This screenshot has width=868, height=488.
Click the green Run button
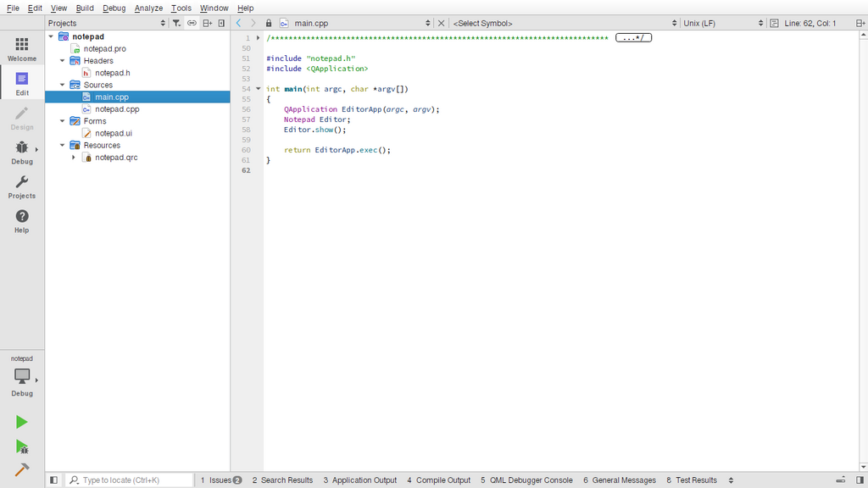pos(21,422)
